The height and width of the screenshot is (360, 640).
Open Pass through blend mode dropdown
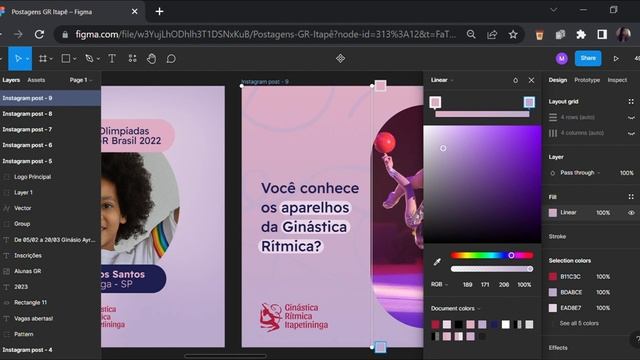(x=580, y=173)
